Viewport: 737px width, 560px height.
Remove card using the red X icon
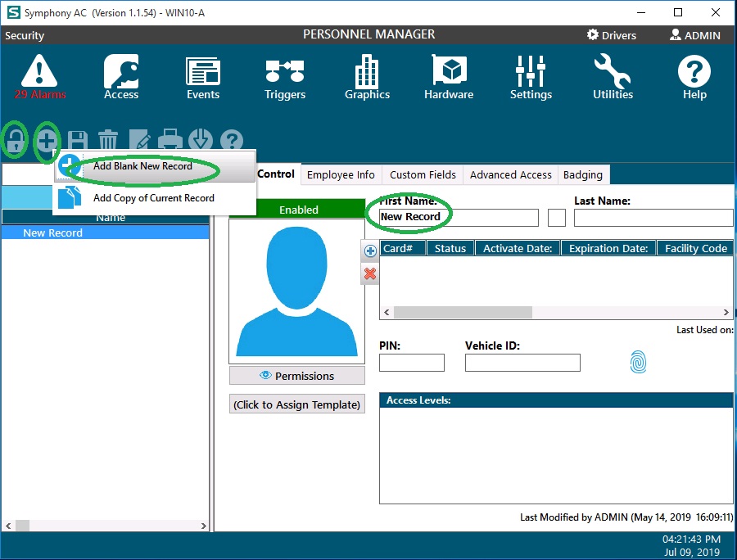tap(370, 273)
